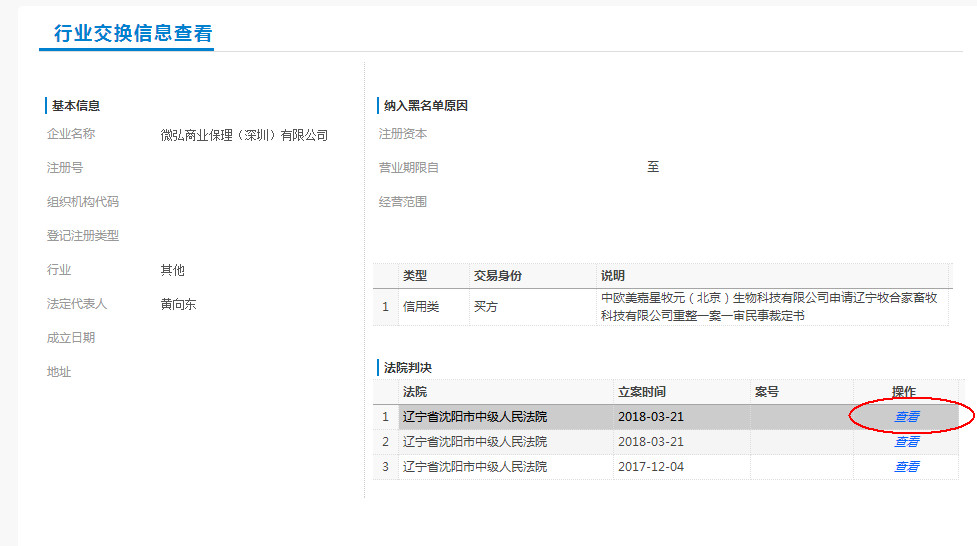Click the 基本信息 section heading
The height and width of the screenshot is (546, 977).
75,105
